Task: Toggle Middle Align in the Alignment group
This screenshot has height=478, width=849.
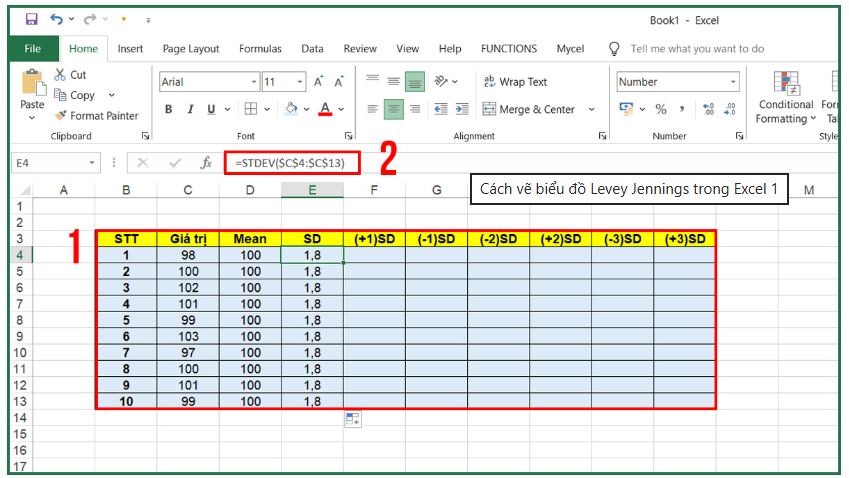Action: tap(394, 81)
